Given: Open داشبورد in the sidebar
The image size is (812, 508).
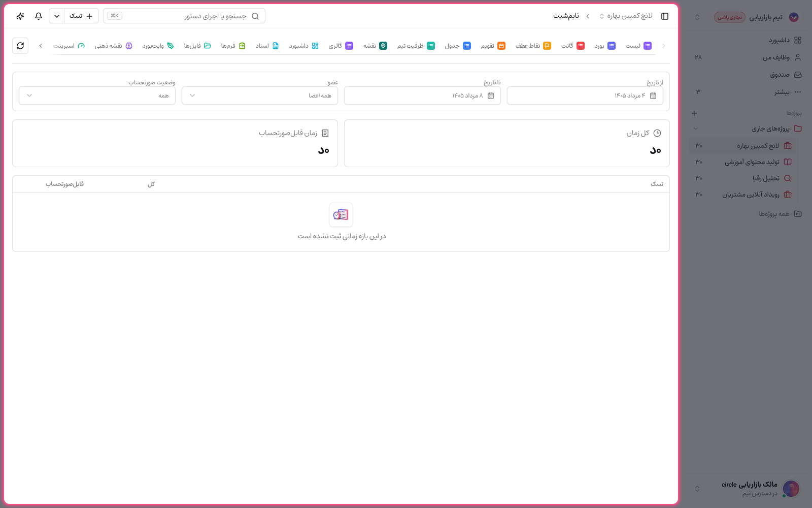Looking at the screenshot, I should [x=746, y=40].
